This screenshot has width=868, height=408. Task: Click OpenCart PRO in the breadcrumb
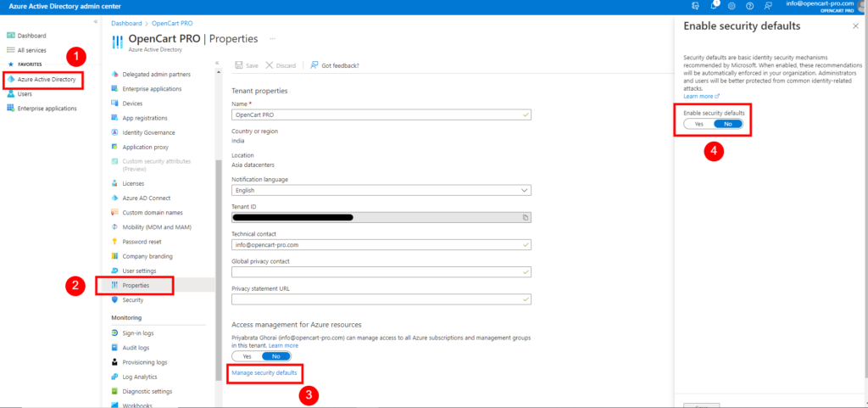pos(172,23)
